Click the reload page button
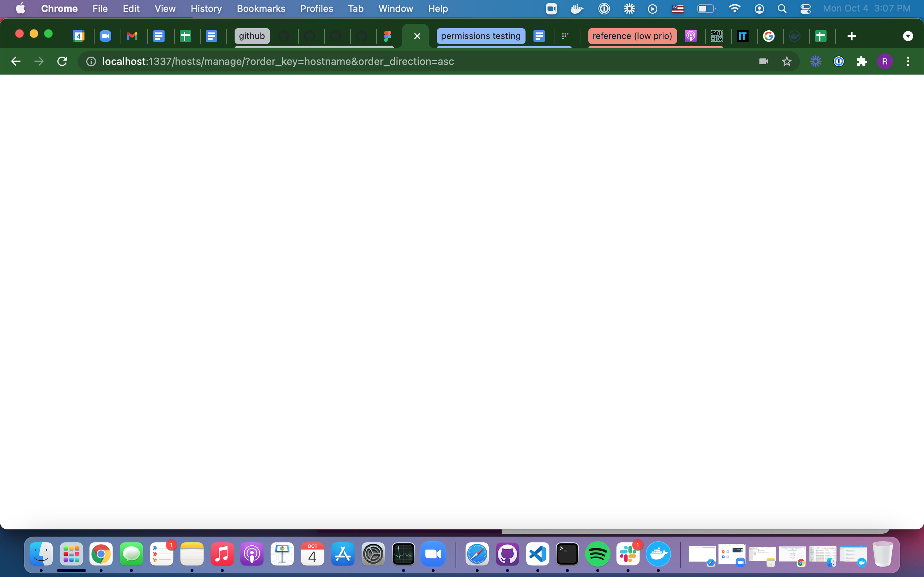Screen dimensions: 924x577 62,61
